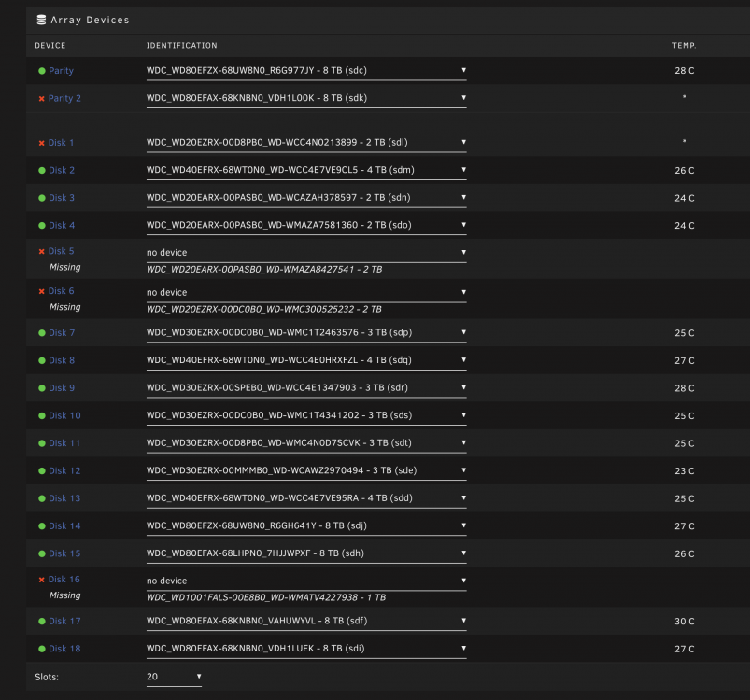
Task: Open the Disk 17 link
Action: pyautogui.click(x=64, y=622)
